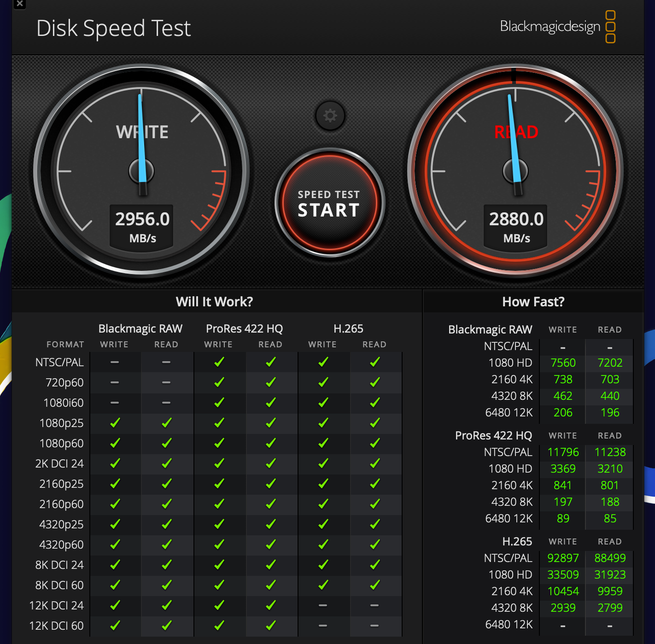Click the 1080p25 format row label
Screen dimensions: 655x644
pyautogui.click(x=62, y=423)
